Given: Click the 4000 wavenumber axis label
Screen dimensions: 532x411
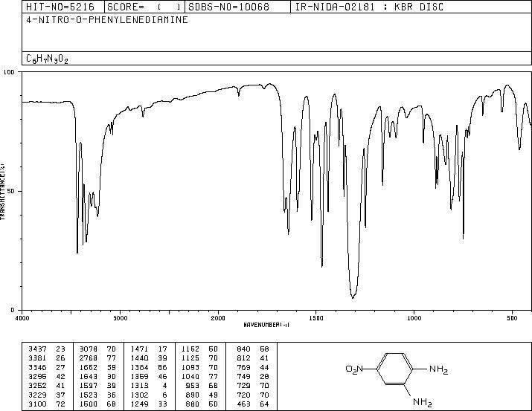Looking at the screenshot, I should 22,318.
